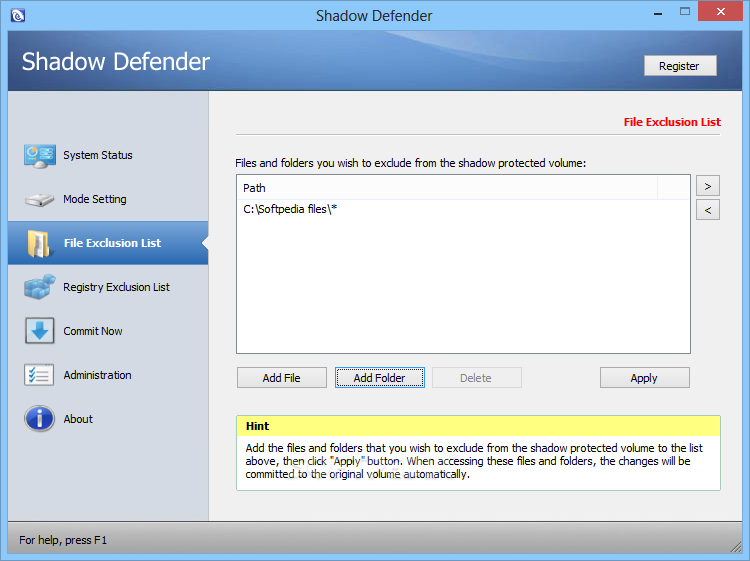Open the Commit Now section
The image size is (750, 561).
(93, 331)
